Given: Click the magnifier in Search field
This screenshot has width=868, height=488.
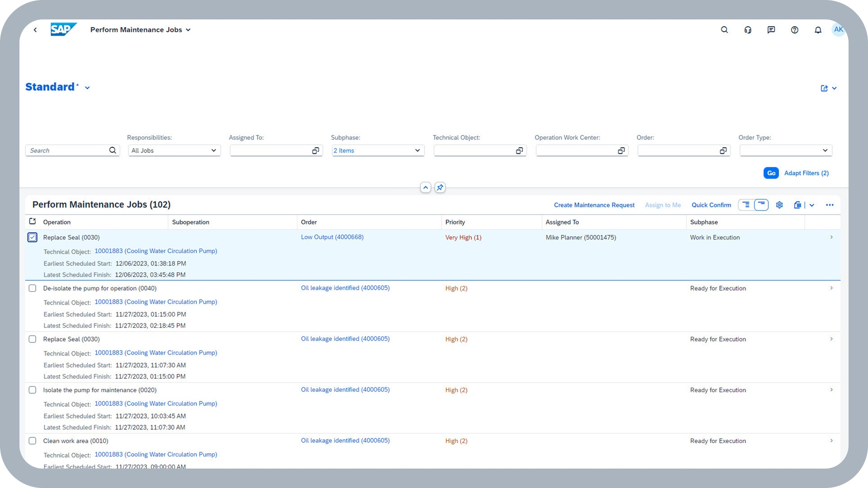Looking at the screenshot, I should click(x=113, y=150).
